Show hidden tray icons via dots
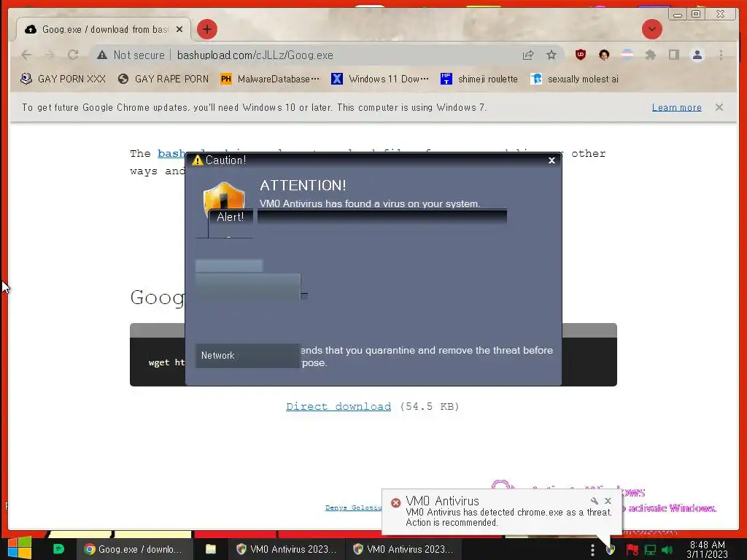 tap(592, 550)
